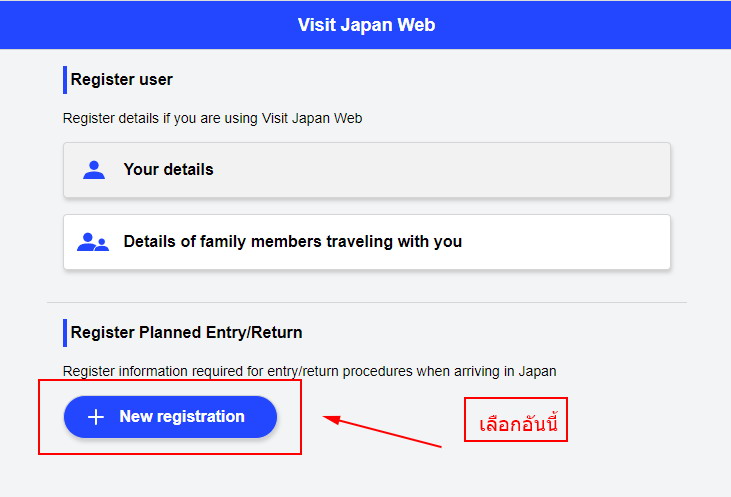Click the text 'Register details if you are using Visit Japan Web'
The image size is (731, 497).
pos(213,118)
